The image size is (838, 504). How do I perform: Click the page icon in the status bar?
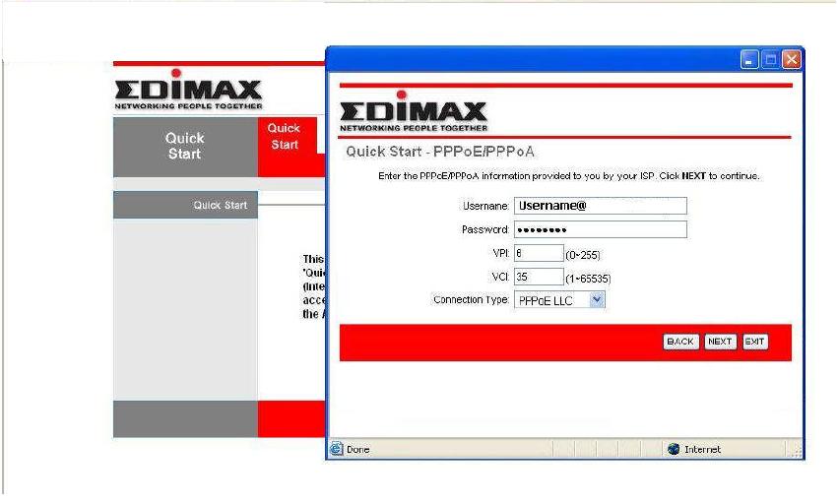336,449
